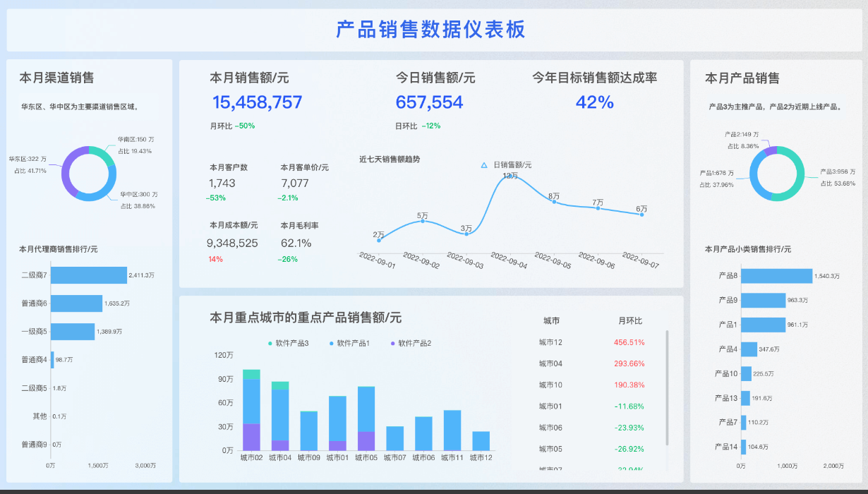This screenshot has width=868, height=494.
Task: Click the 城市02 stacked bar in city chart
Action: [251, 409]
